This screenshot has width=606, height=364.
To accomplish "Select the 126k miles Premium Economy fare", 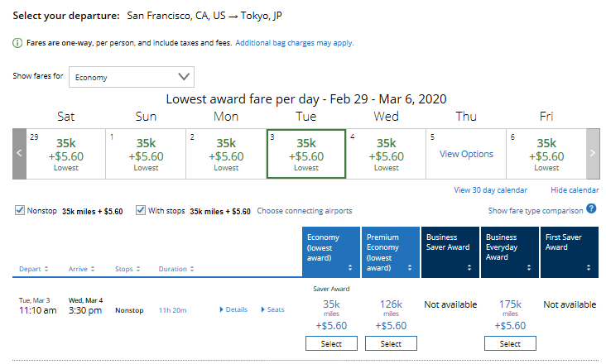I will [x=391, y=343].
